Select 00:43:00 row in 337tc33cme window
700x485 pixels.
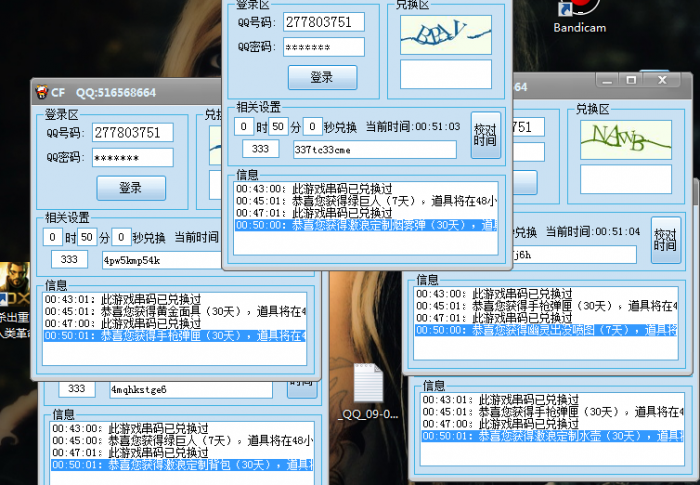click(x=366, y=189)
